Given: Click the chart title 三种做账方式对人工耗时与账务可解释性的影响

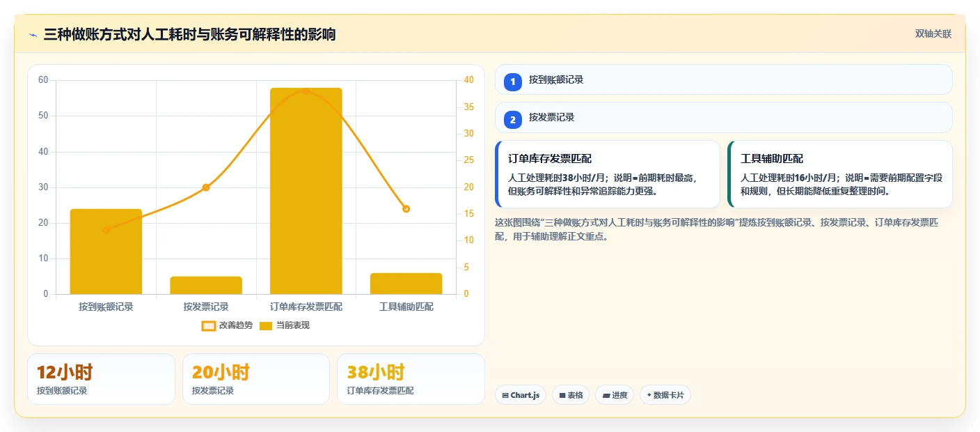Looking at the screenshot, I should pyautogui.click(x=189, y=34).
